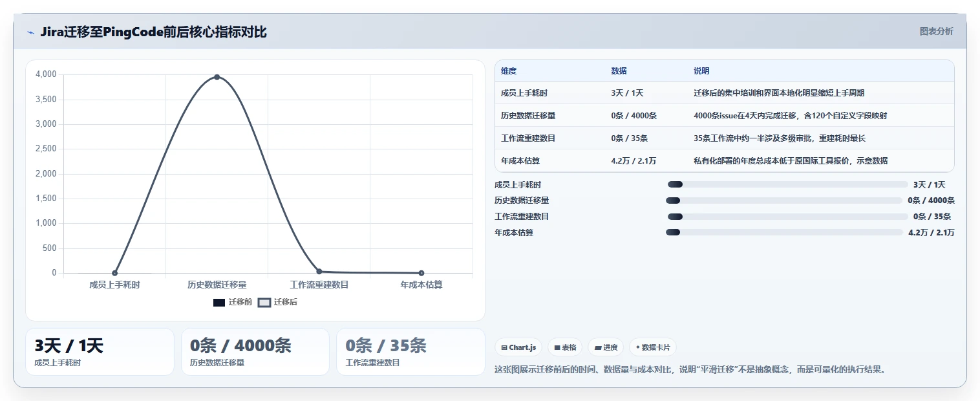The image size is (980, 401).
Task: Click the 历史数据迁移量 peak data point
Action: (x=217, y=77)
